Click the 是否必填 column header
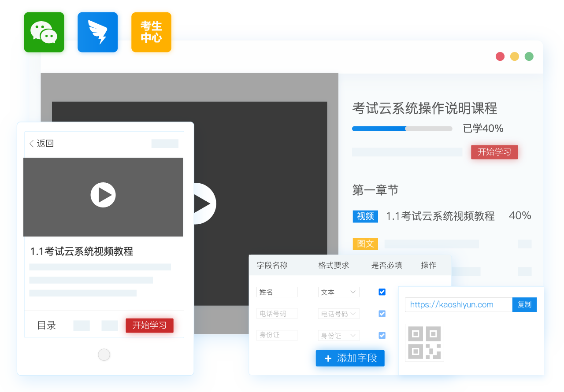 click(386, 265)
